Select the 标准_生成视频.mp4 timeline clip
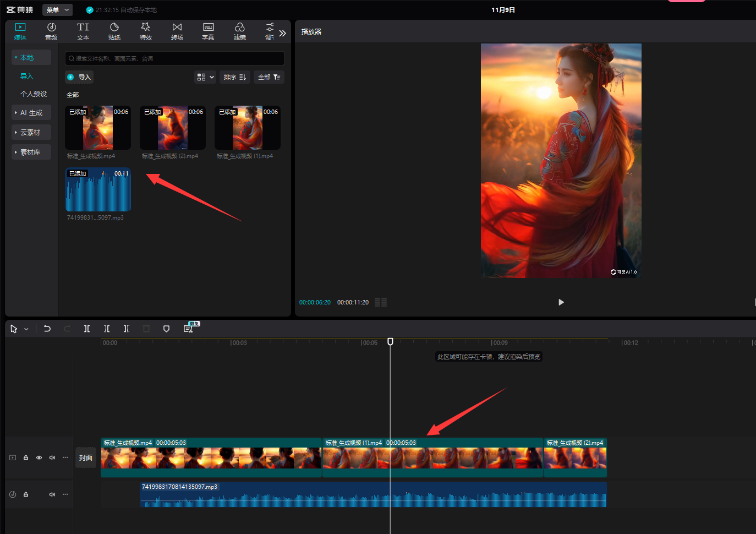The width and height of the screenshot is (756, 534). (x=211, y=457)
